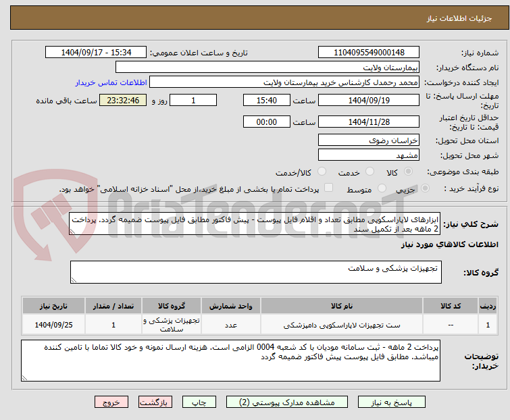Click the 'جزئیات اطلاعات نیاز' page header
The height and width of the screenshot is (420, 510).
tap(459, 18)
